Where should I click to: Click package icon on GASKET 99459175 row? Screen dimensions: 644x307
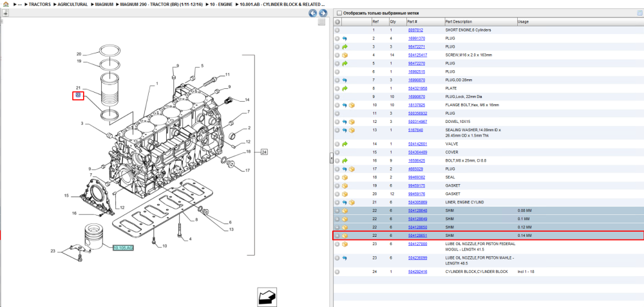345,185
